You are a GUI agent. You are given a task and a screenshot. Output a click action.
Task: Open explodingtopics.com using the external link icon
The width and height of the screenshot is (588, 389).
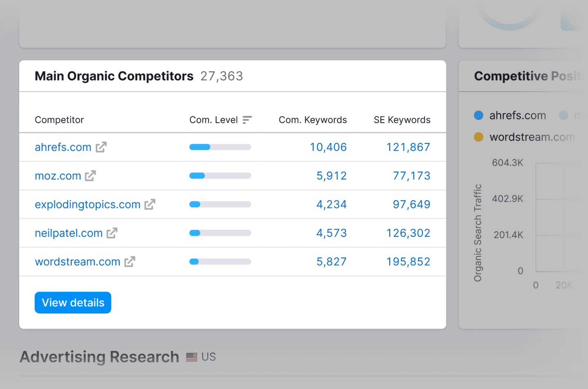150,204
